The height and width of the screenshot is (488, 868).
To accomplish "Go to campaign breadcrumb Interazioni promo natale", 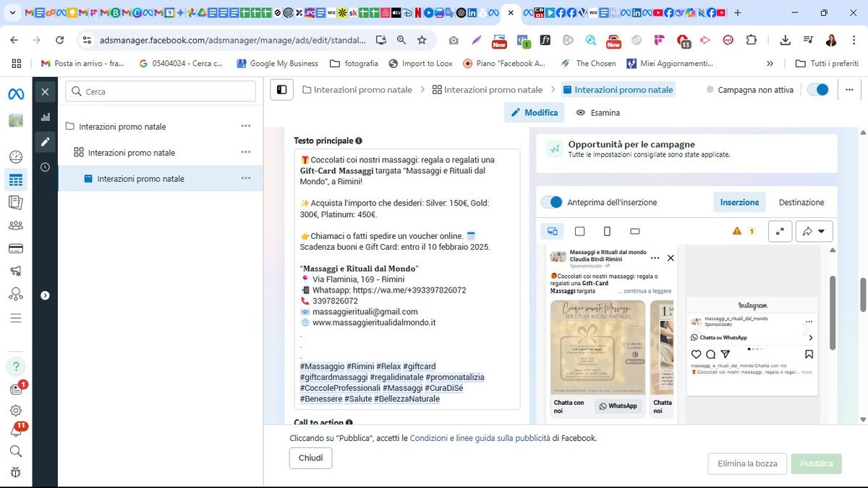I will click(x=357, y=90).
